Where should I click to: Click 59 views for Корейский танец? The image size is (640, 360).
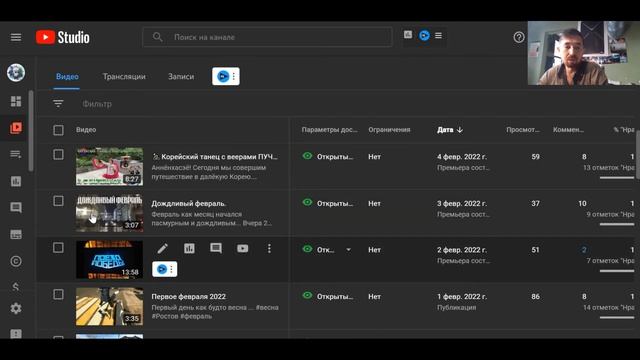pyautogui.click(x=536, y=157)
